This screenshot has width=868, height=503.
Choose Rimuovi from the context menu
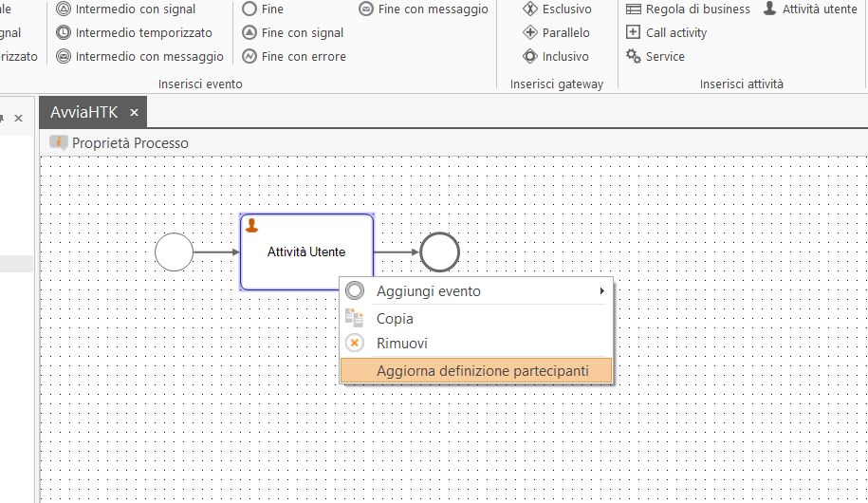tap(402, 344)
